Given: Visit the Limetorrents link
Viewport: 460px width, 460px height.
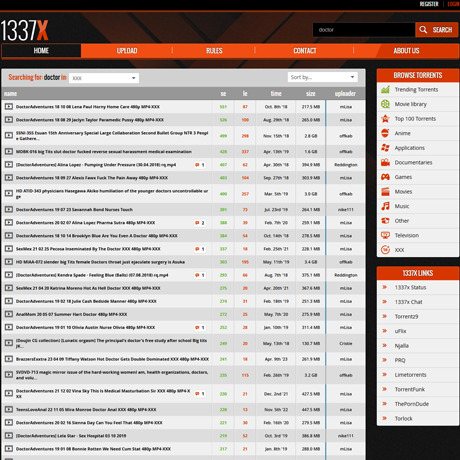Looking at the screenshot, I should coord(410,375).
